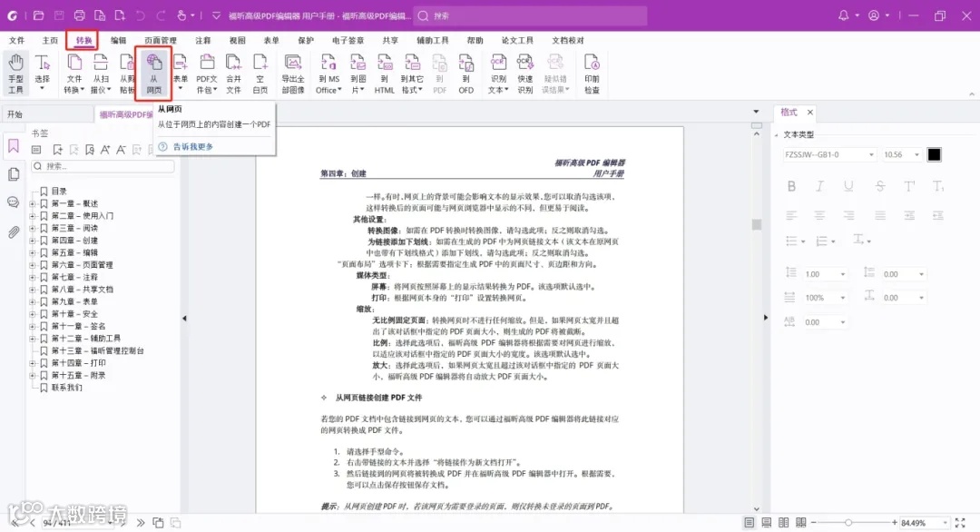Screen dimensions: 980x532
Task: Open the 文件 (File) menu
Action: (17, 40)
